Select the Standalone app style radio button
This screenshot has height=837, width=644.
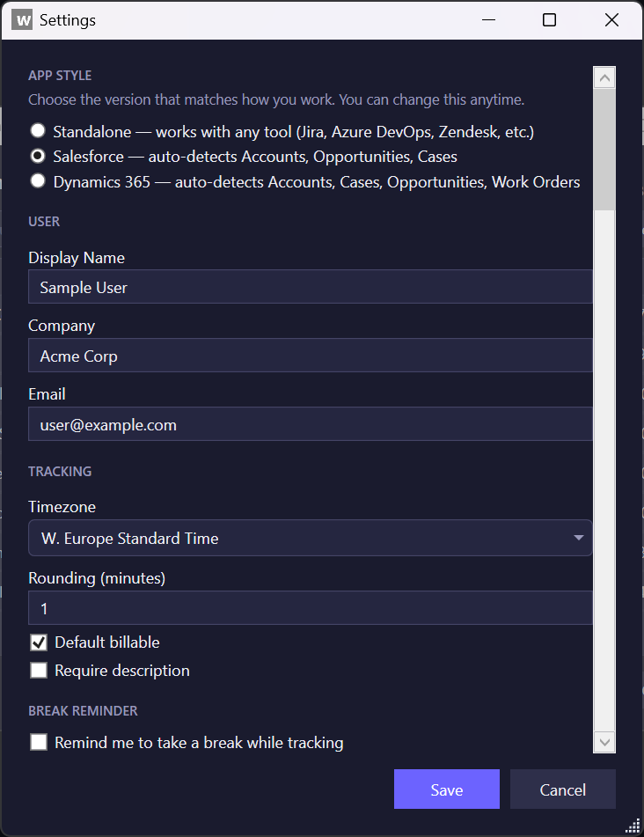(x=38, y=130)
